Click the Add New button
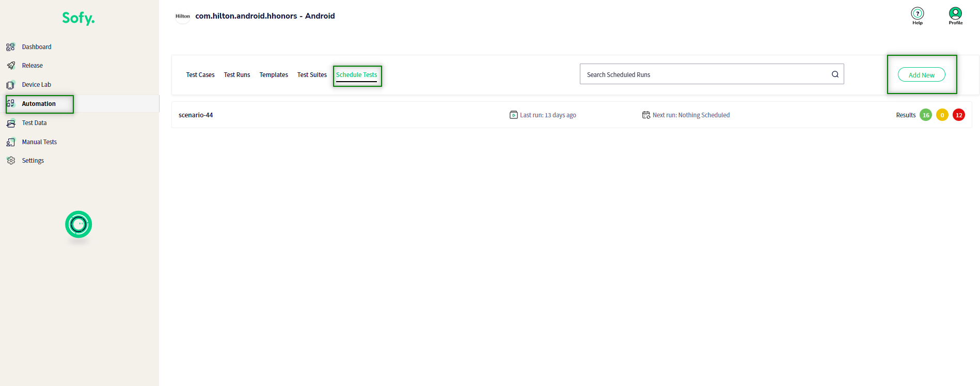This screenshot has height=386, width=980. (922, 75)
